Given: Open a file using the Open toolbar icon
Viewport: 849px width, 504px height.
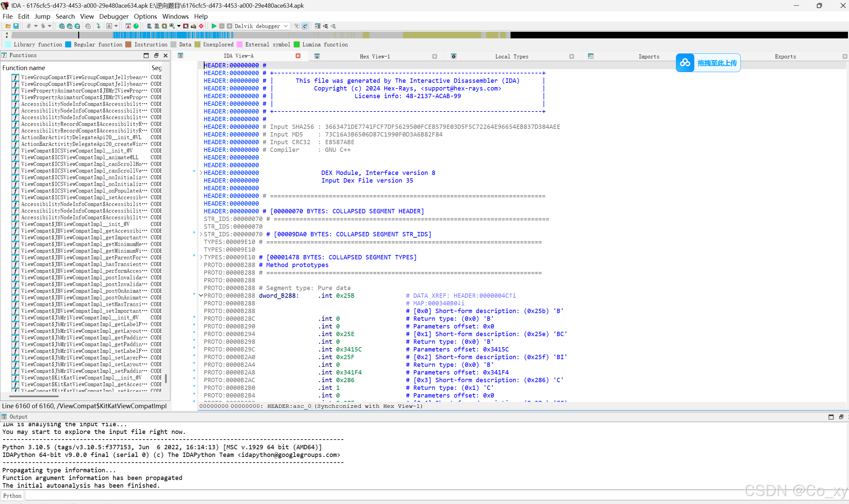Looking at the screenshot, I should (x=8, y=26).
